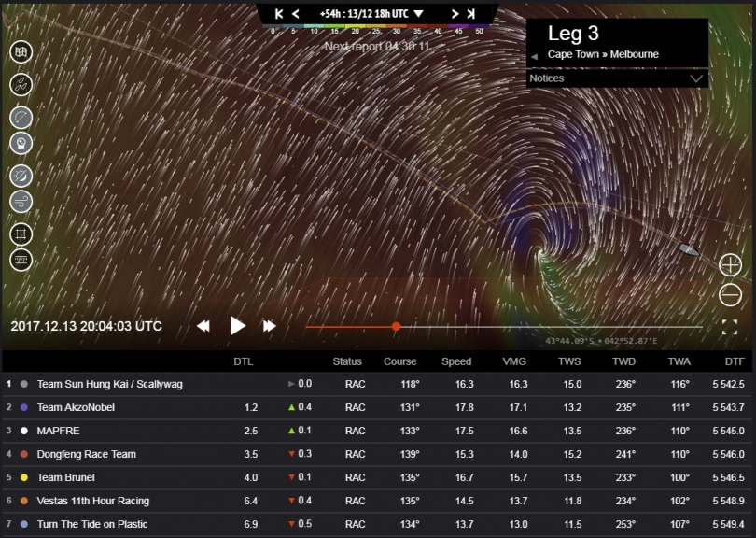This screenshot has width=756, height=538.
Task: Rewind the race playback
Action: [x=203, y=326]
